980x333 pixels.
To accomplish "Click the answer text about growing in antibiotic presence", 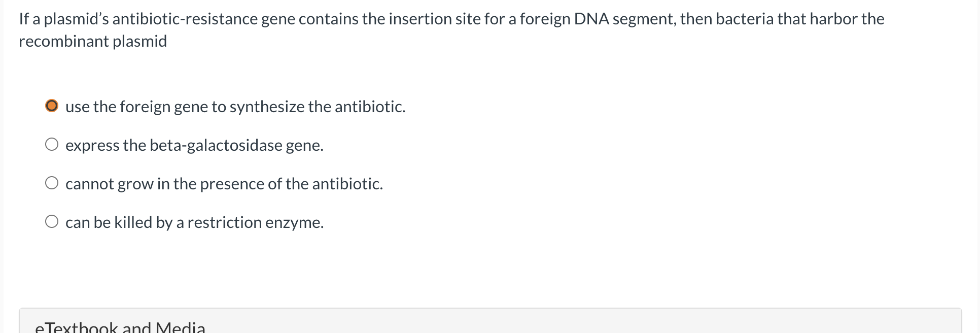I will pos(224,183).
